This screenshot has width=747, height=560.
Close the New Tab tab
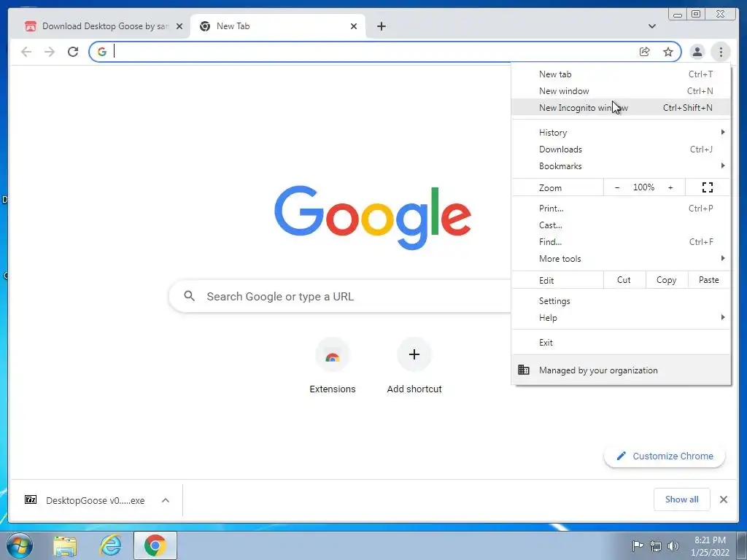tap(354, 26)
